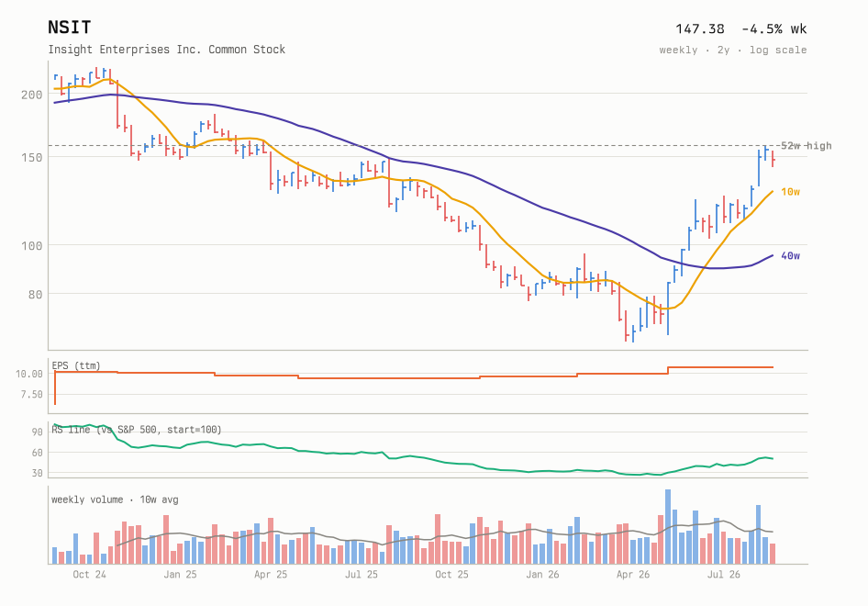868x606 pixels.
Task: Click the tallest blue volume bar
Action: [x=668, y=527]
